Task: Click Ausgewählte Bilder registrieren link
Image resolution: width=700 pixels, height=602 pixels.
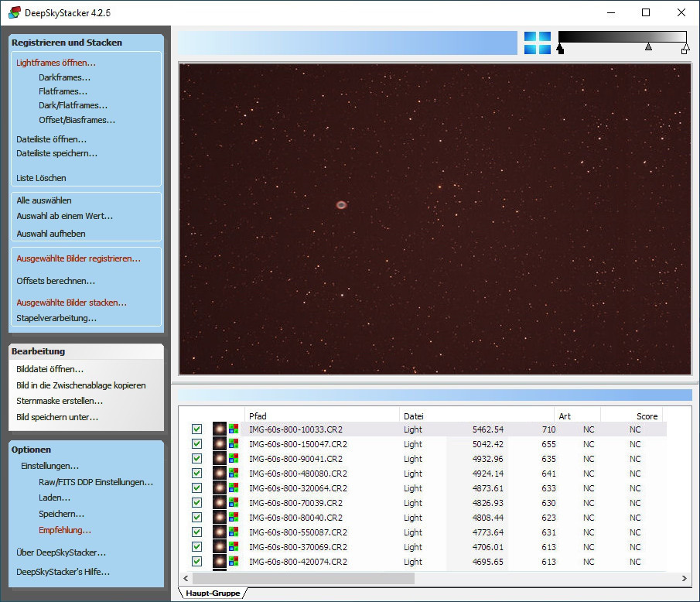Action: point(78,258)
